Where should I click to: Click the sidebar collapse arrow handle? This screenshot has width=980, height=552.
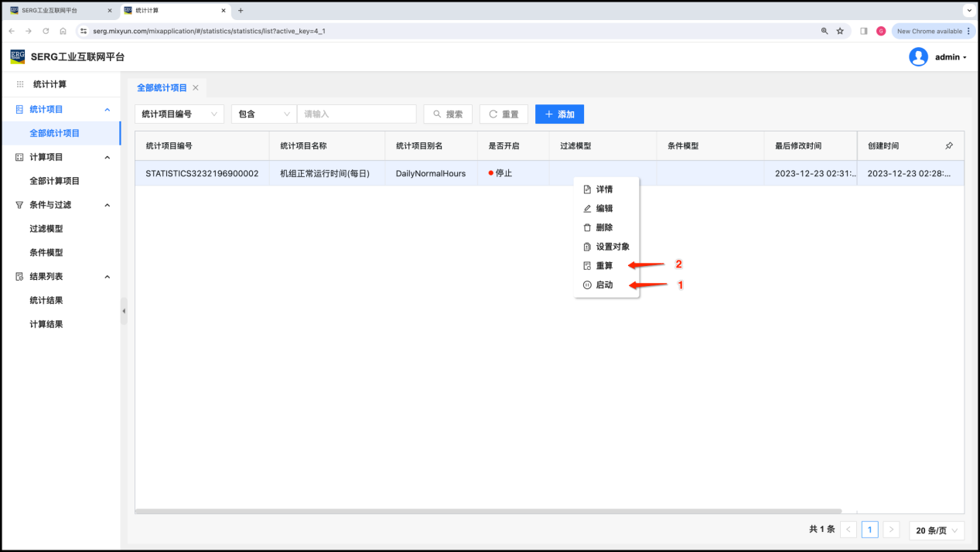click(124, 311)
